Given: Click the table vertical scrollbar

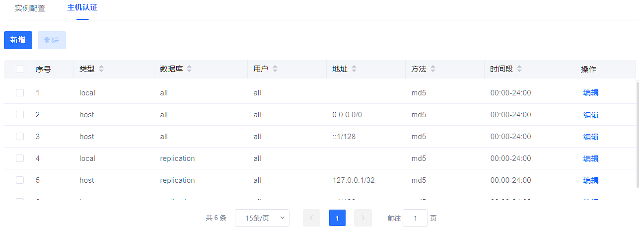Looking at the screenshot, I should click(x=638, y=134).
